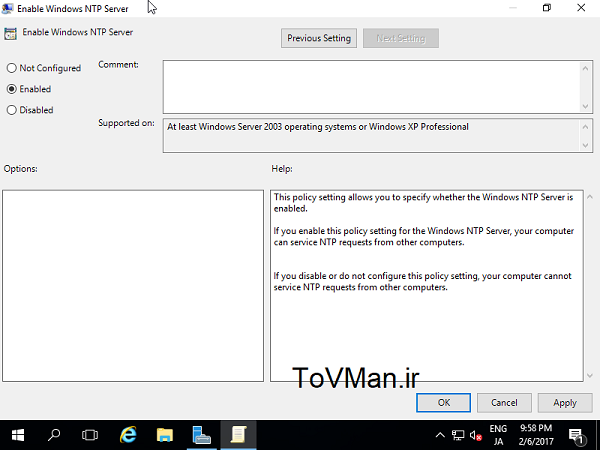Launch Internet Explorer from the taskbar
Viewport: 600px width, 450px height.
tap(128, 435)
